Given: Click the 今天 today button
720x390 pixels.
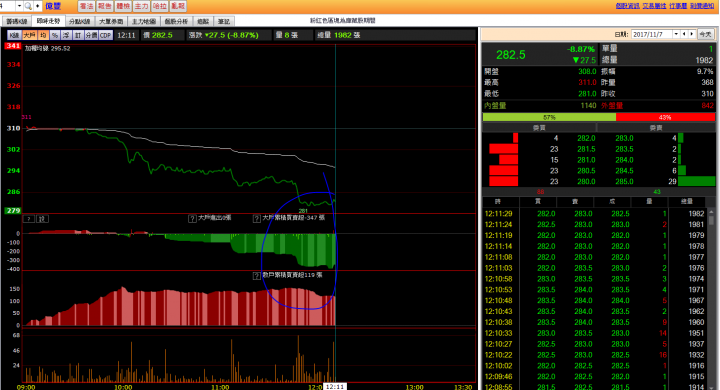Looking at the screenshot, I should click(705, 34).
